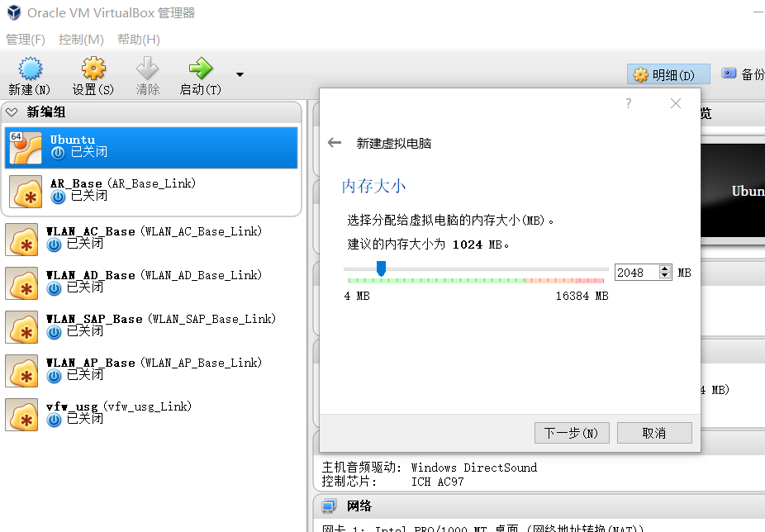
Task: Click the Ubuntu power state icon
Action: 58,153
